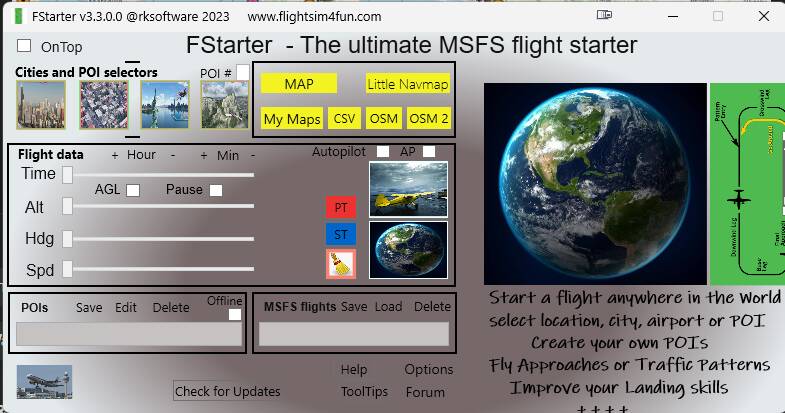Image resolution: width=785 pixels, height=413 pixels.
Task: Click the city skyline selector thumbnail
Action: [x=41, y=105]
